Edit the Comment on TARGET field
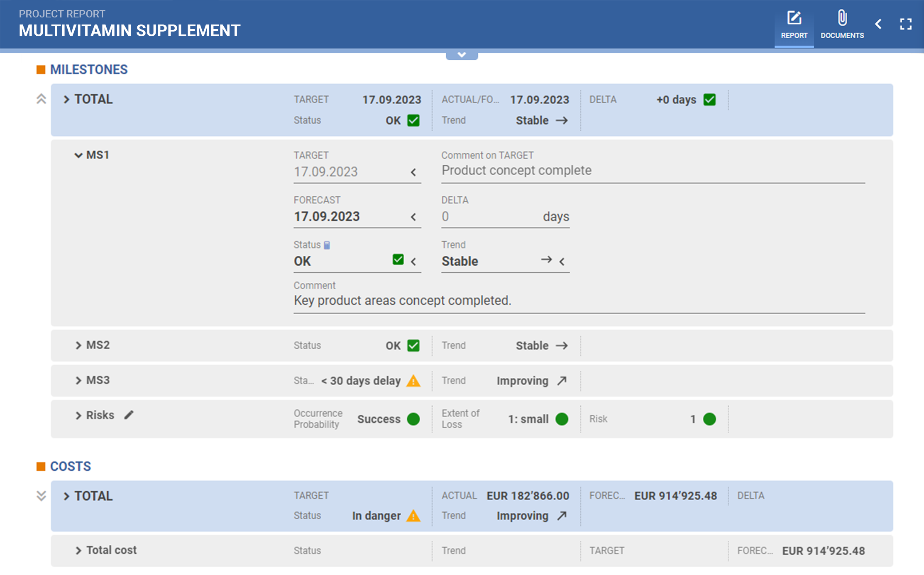This screenshot has height=575, width=924. (653, 171)
